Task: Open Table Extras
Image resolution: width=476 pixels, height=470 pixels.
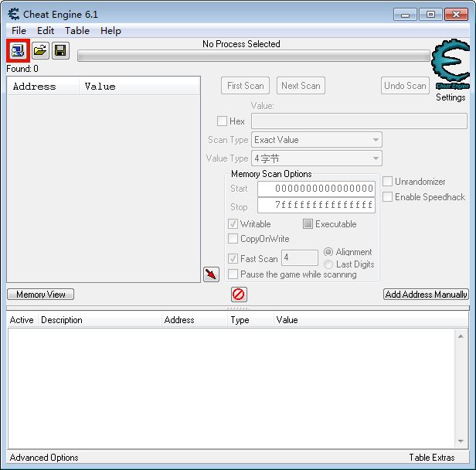Action: pos(432,458)
